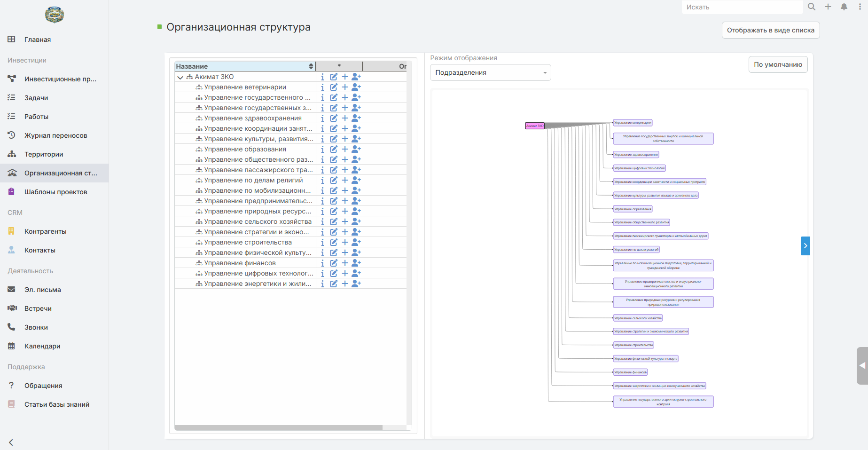Open info for Управление ветеринарии
The height and width of the screenshot is (450, 868).
click(322, 87)
